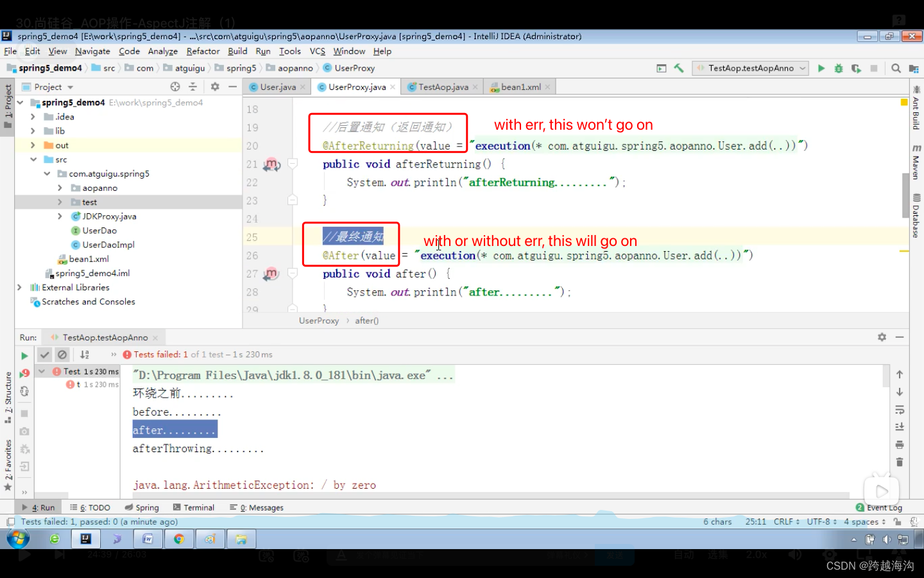This screenshot has width=924, height=578.
Task: Toggle the Maven tool window
Action: coord(916,162)
